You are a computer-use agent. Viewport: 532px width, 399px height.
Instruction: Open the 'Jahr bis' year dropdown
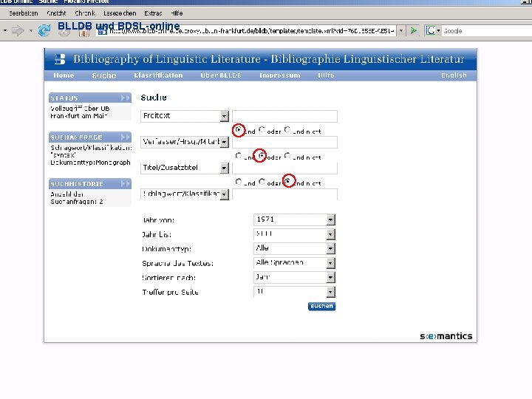coord(331,234)
